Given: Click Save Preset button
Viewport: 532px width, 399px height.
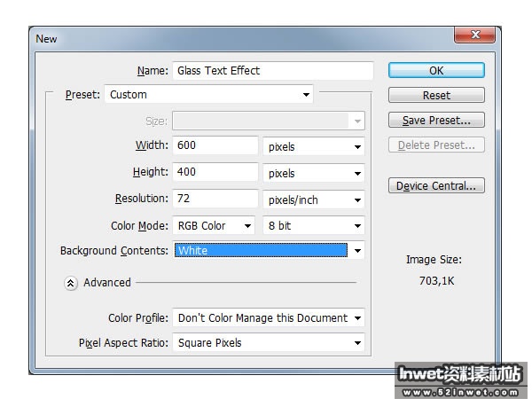Looking at the screenshot, I should 436,120.
